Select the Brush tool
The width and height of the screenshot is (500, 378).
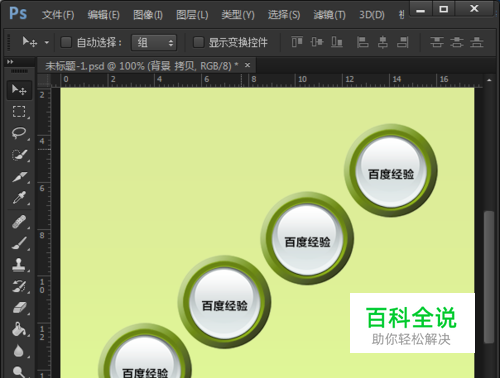pyautogui.click(x=19, y=243)
